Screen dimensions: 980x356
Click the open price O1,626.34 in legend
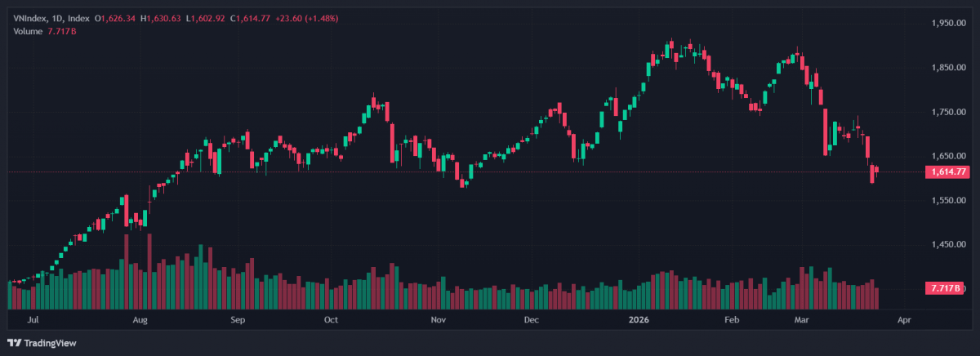[x=117, y=18]
